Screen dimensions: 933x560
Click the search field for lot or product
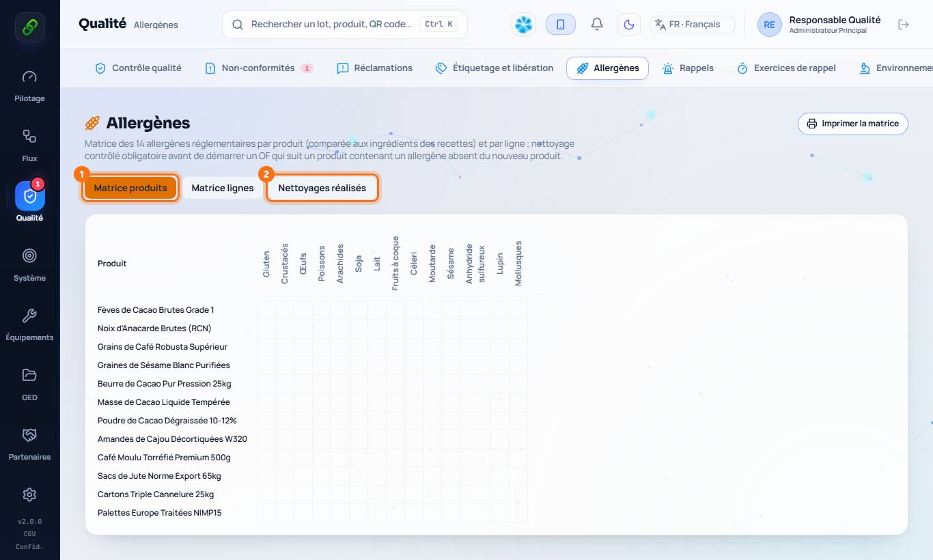[345, 25]
